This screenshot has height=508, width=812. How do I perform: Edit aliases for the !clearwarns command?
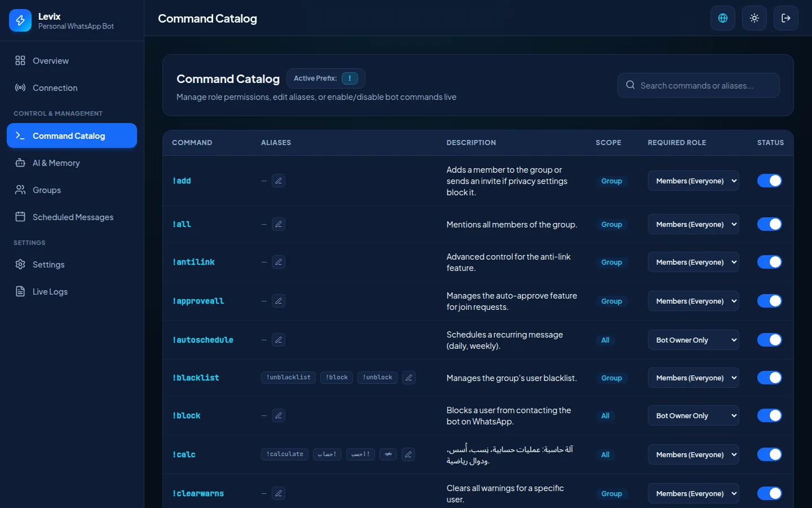pos(279,493)
